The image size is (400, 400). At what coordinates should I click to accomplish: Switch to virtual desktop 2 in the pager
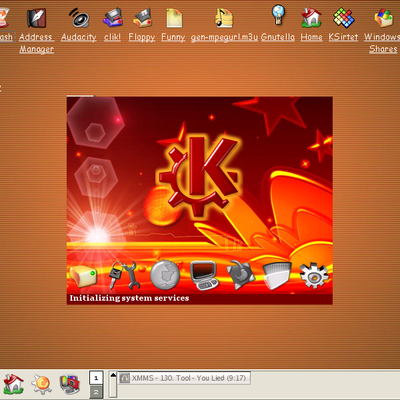pos(96,392)
